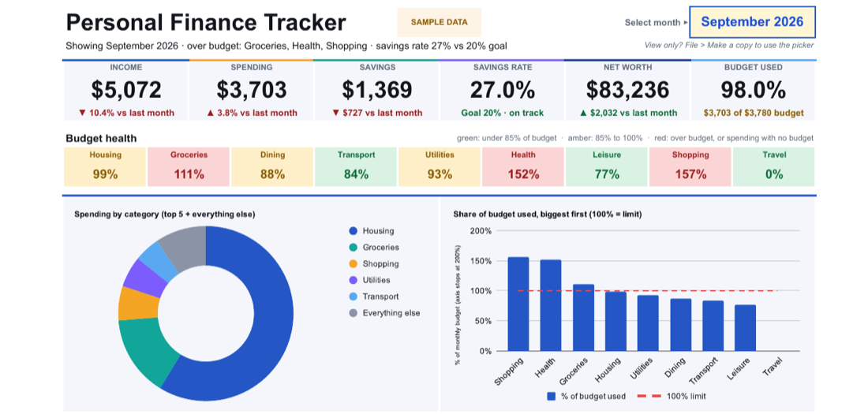Click the '% of budget used' legend swatch
Viewport: 868px width, 414px height.
[x=552, y=397]
